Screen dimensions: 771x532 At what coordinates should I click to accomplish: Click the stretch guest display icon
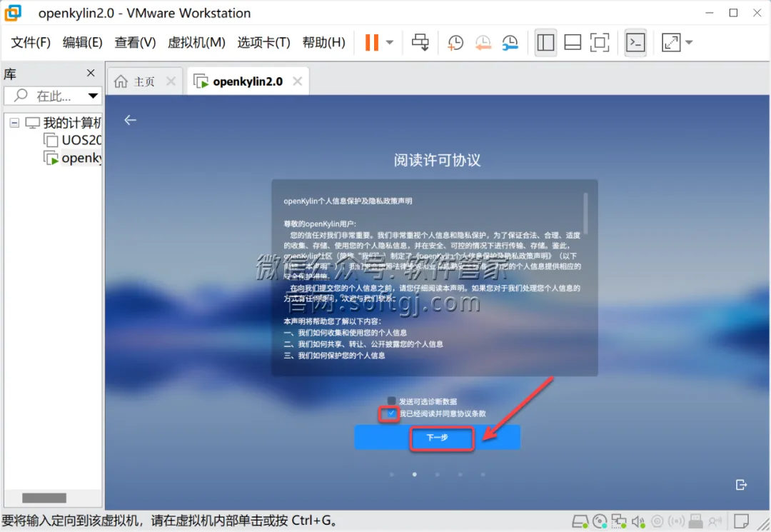pyautogui.click(x=671, y=42)
